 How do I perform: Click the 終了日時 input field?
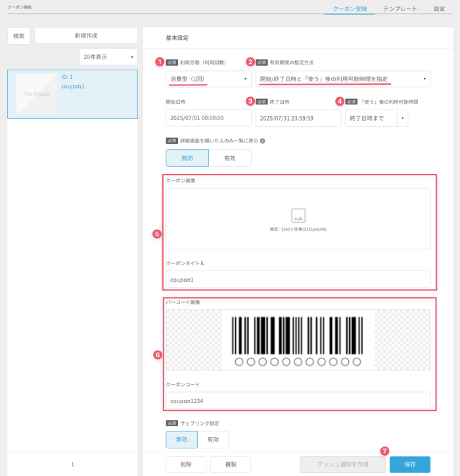click(298, 118)
